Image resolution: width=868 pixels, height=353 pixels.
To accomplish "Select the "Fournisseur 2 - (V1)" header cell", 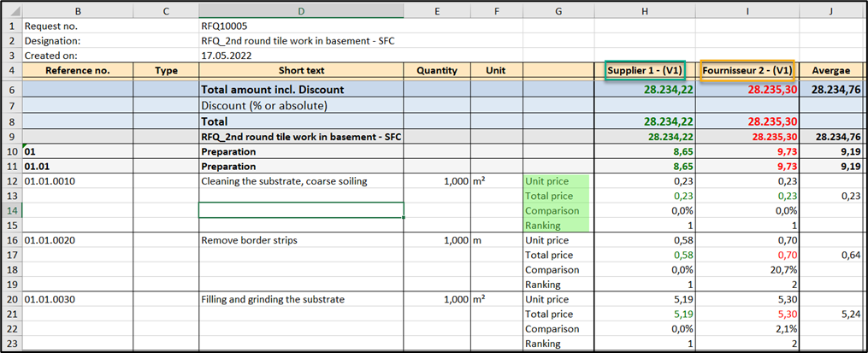I will point(747,70).
